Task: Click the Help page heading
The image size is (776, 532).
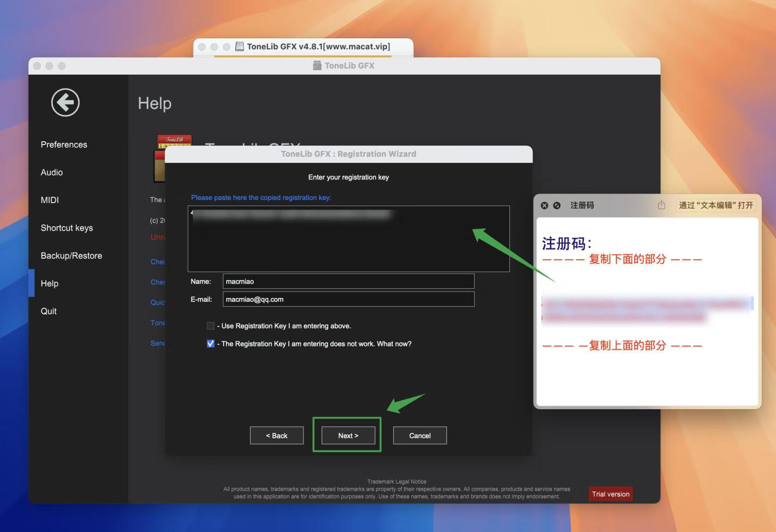Action: pos(155,103)
